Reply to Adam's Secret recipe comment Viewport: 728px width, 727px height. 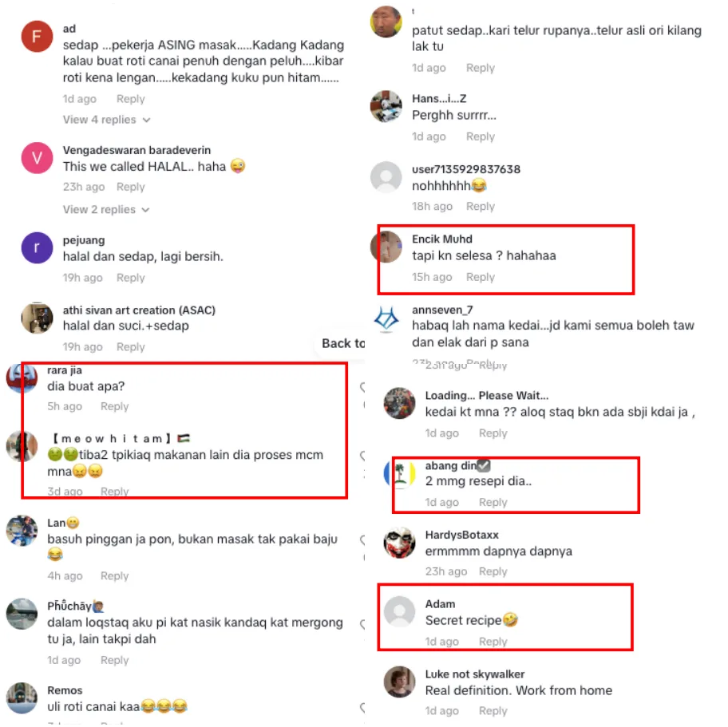(493, 642)
